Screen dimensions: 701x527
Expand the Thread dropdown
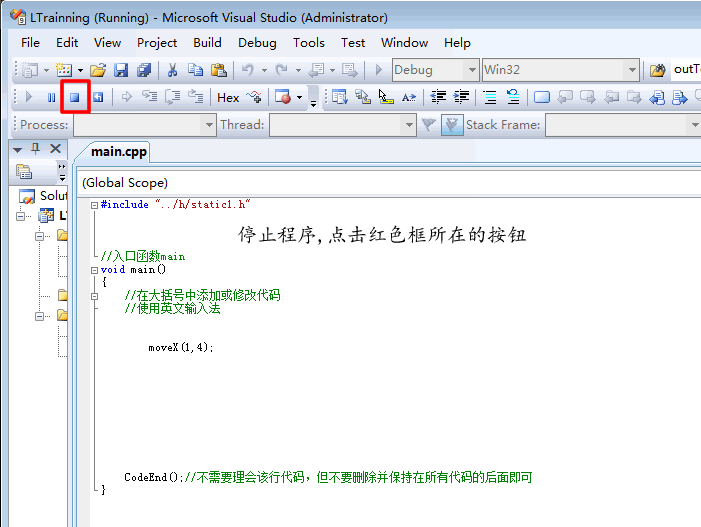coord(408,125)
